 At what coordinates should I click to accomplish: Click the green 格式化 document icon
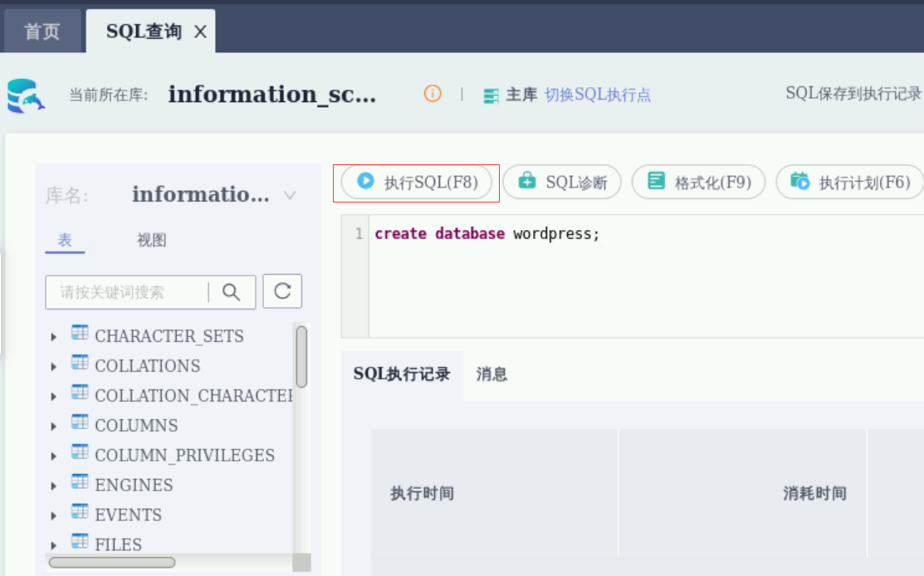pos(656,181)
